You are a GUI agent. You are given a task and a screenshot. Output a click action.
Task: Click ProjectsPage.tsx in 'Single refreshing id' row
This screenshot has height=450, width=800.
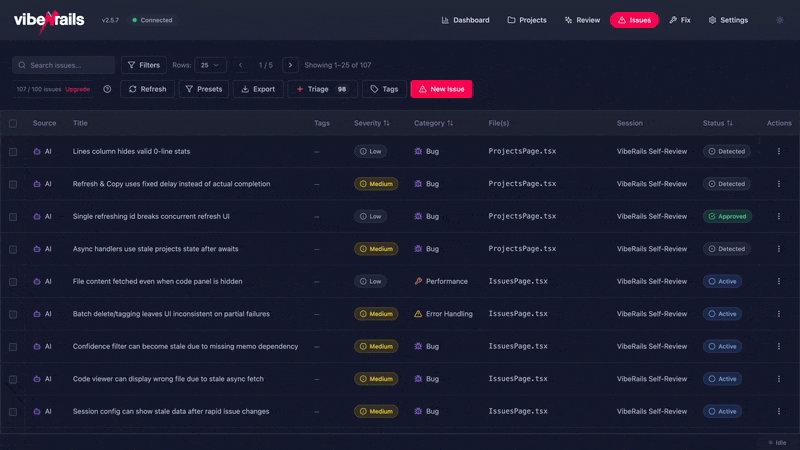[x=522, y=216]
